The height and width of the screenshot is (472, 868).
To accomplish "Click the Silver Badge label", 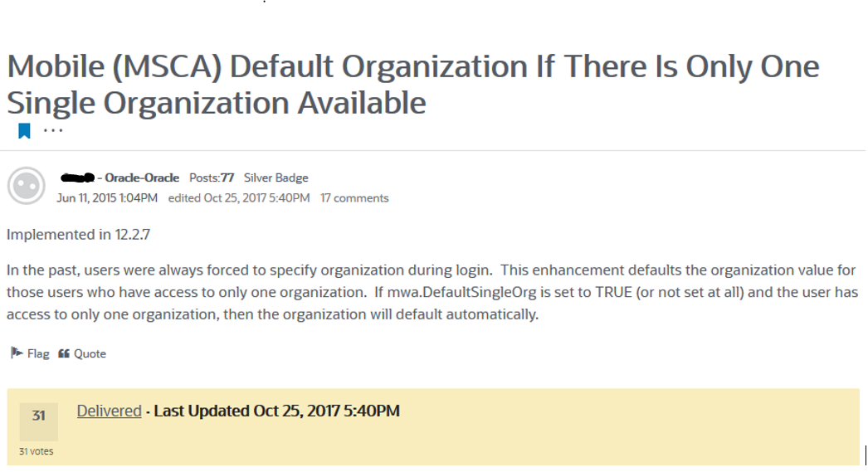I will click(x=276, y=178).
